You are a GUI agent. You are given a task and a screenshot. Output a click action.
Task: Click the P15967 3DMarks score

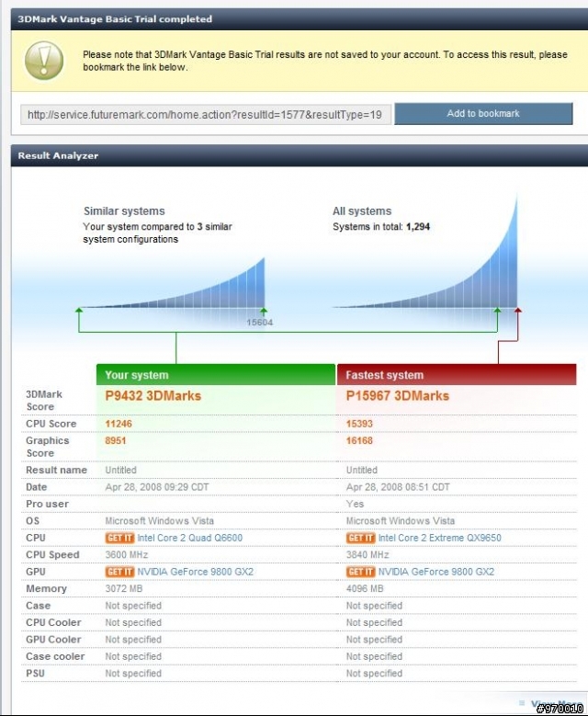(x=398, y=395)
